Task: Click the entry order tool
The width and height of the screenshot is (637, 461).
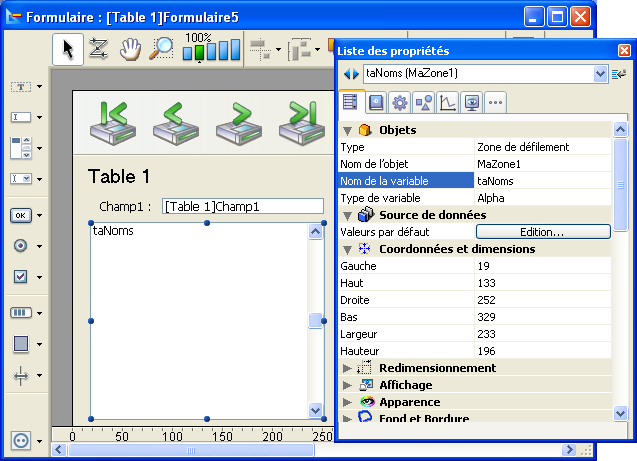Action: 98,49
